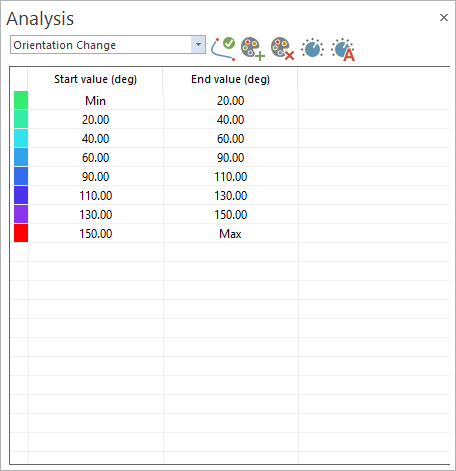Click the 90.00 start value cell
The height and width of the screenshot is (471, 456).
[96, 176]
